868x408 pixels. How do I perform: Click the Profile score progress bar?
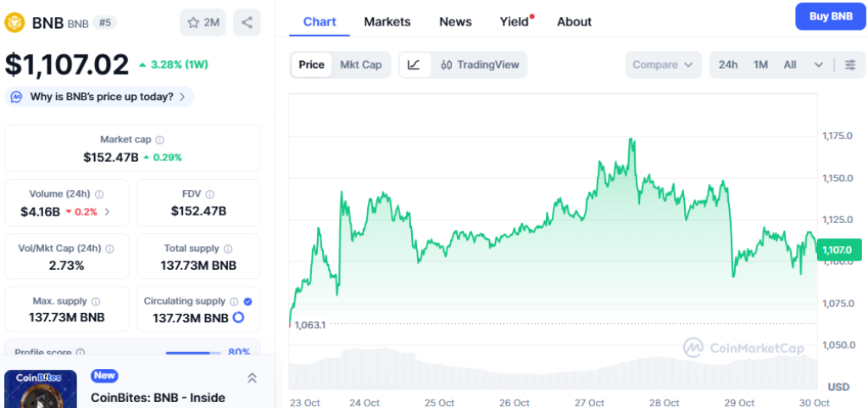pyautogui.click(x=192, y=352)
